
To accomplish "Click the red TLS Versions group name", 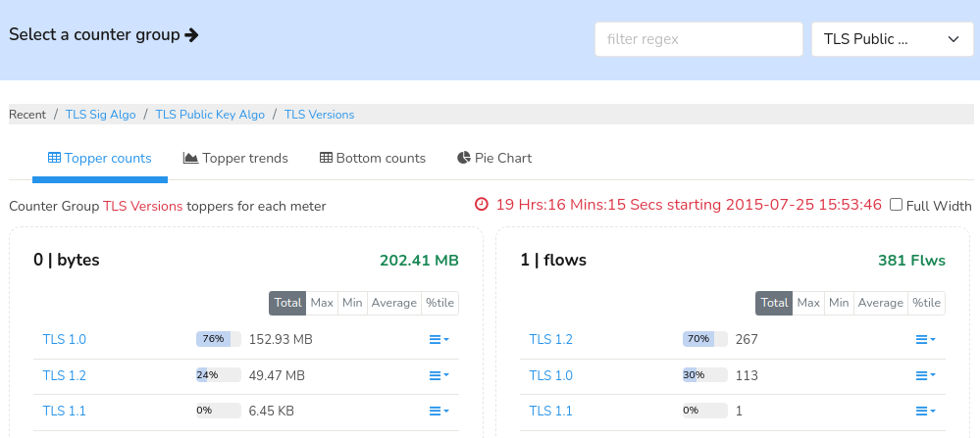I will (143, 206).
